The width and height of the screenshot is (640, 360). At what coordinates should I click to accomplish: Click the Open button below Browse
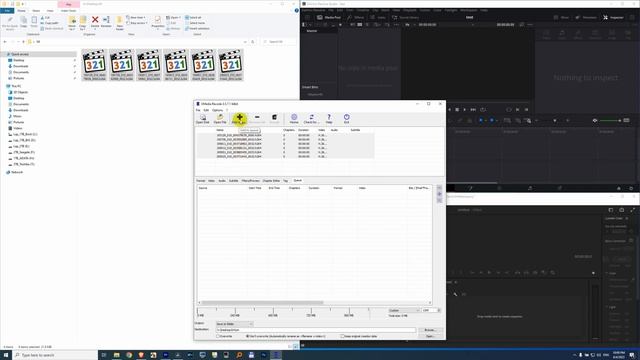430,336
